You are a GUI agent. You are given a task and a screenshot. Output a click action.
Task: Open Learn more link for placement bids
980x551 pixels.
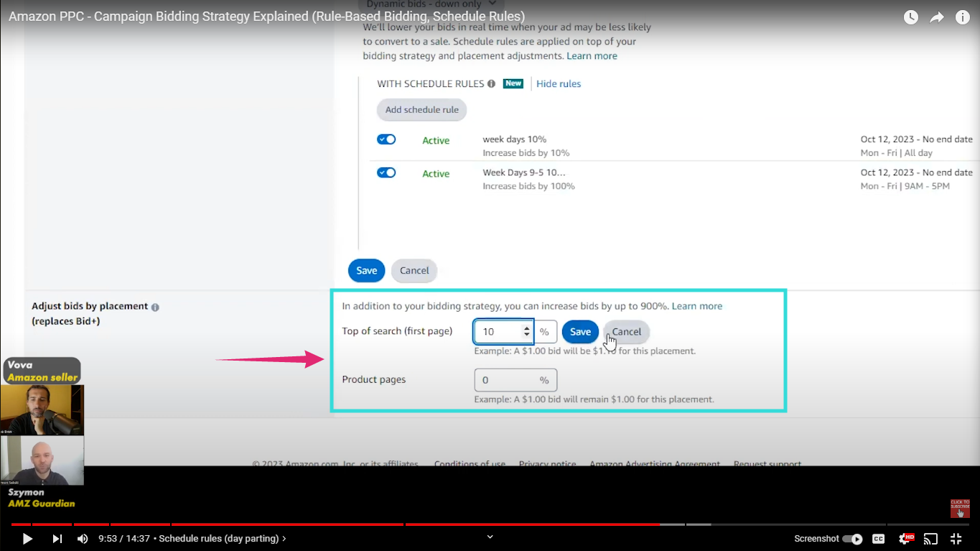(697, 305)
